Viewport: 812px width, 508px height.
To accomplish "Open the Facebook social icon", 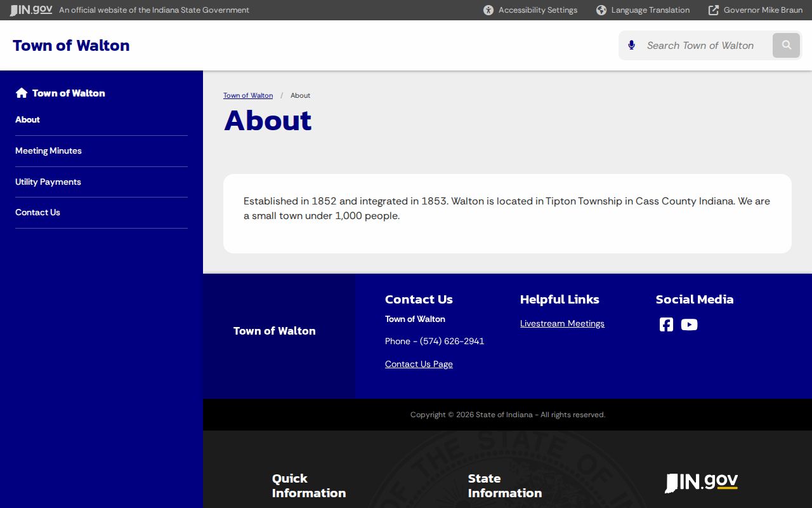I will coord(666,324).
